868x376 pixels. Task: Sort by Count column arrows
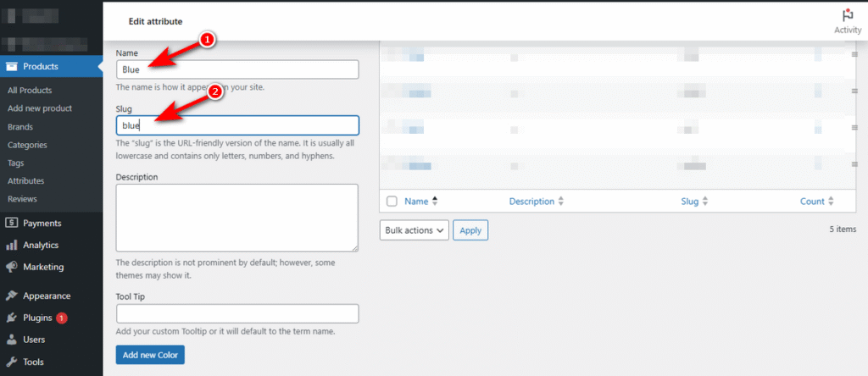[831, 202]
